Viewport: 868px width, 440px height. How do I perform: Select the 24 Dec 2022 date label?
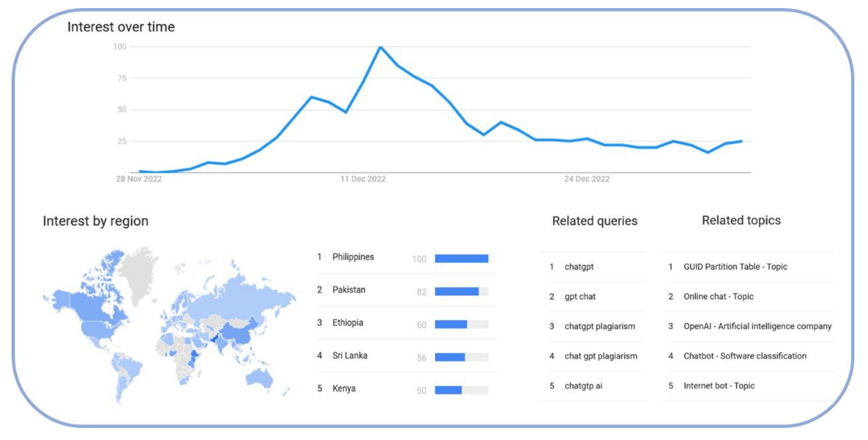pos(587,179)
